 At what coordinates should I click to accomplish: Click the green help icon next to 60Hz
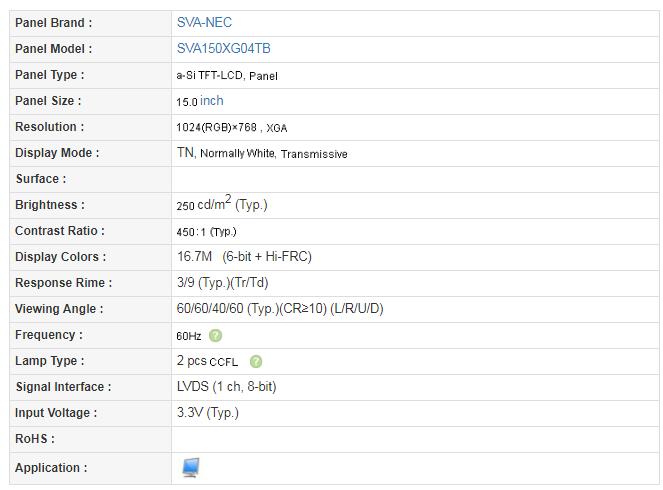coord(216,336)
